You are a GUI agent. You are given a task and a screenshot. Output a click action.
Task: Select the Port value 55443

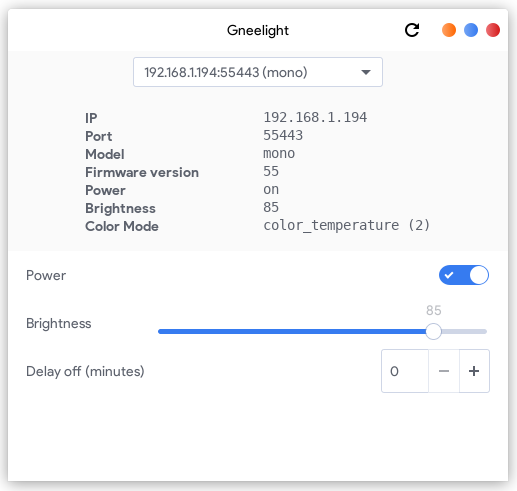pyautogui.click(x=283, y=135)
